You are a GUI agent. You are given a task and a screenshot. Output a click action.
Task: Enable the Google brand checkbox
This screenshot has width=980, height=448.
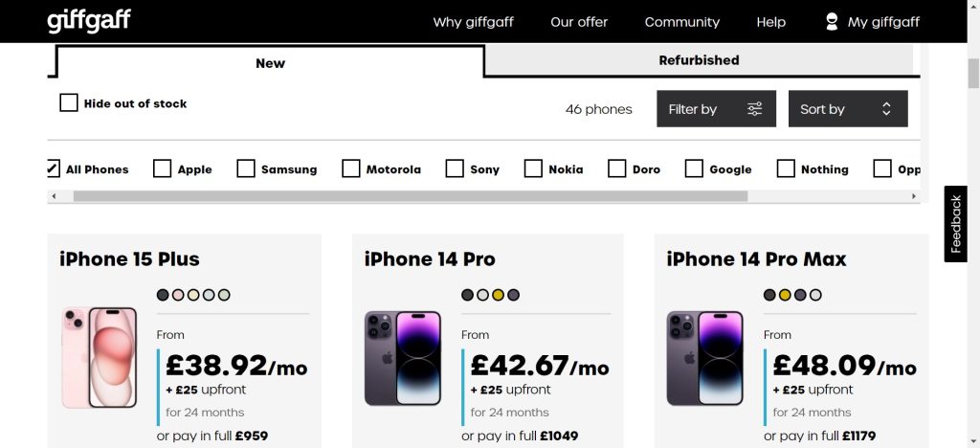point(694,168)
